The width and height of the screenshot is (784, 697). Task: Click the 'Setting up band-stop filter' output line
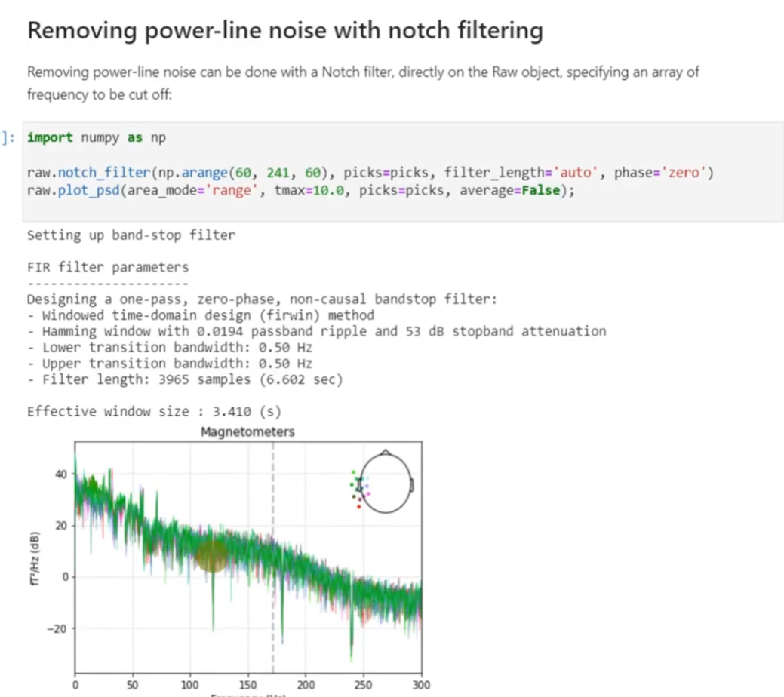click(x=131, y=235)
